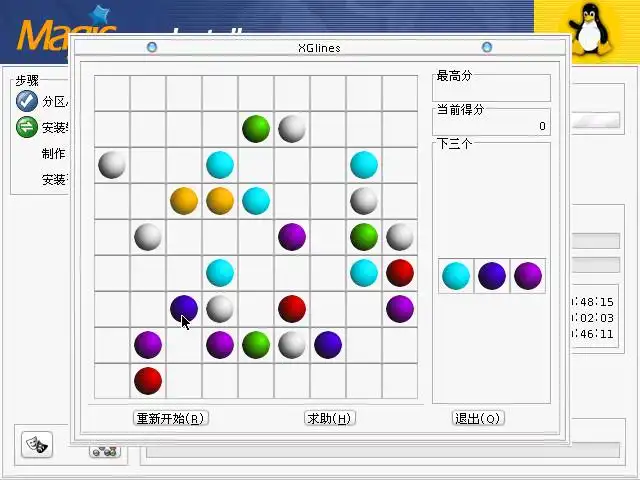
Task: Click the purple ball in the 下三个 preview
Action: [x=528, y=276]
